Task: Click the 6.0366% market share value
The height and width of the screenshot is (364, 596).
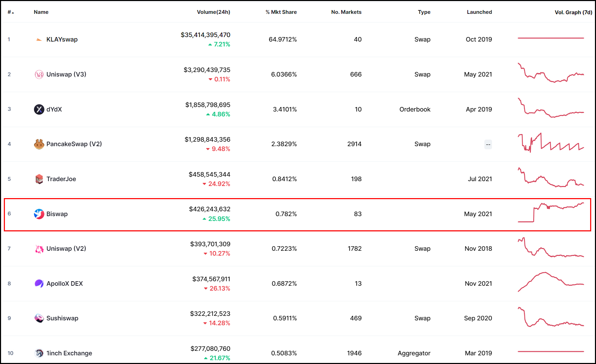Action: (x=284, y=74)
